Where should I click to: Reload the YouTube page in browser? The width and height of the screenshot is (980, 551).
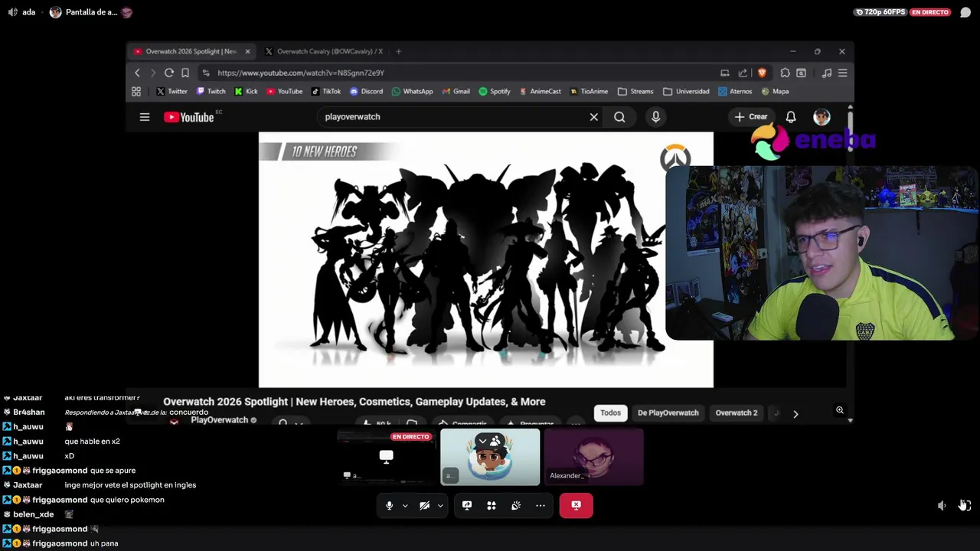168,73
